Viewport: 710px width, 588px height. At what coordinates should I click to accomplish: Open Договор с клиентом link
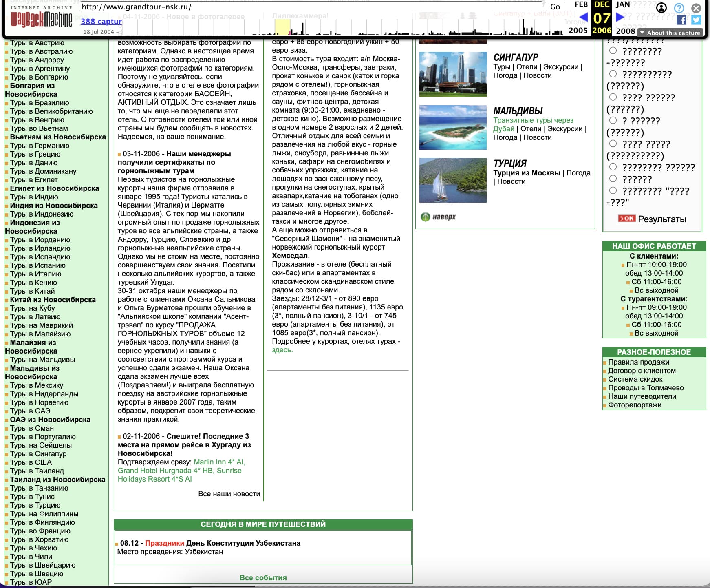click(642, 371)
